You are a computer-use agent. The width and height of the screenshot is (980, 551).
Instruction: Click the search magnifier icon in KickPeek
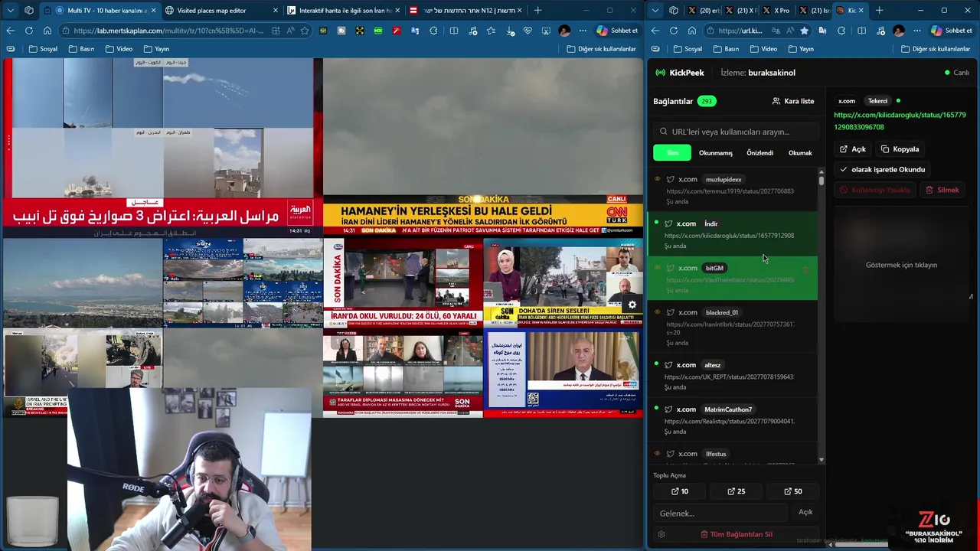coord(664,132)
